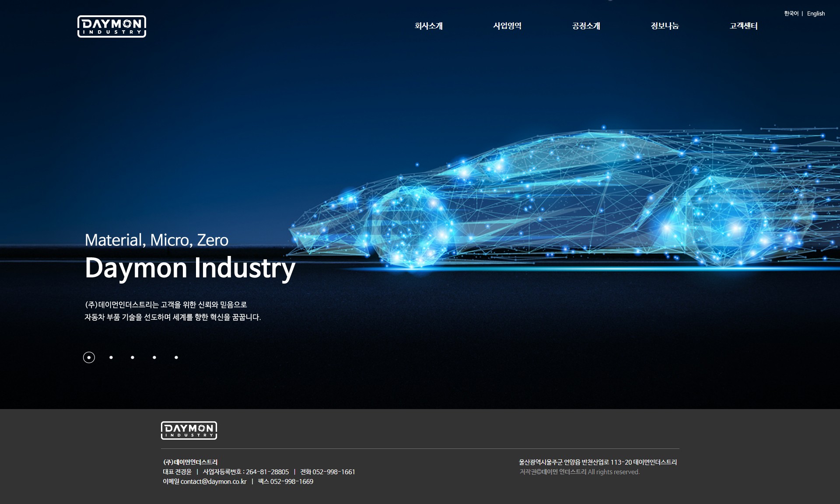This screenshot has height=504, width=840.
Task: Open the 고객센터 menu
Action: [x=743, y=26]
